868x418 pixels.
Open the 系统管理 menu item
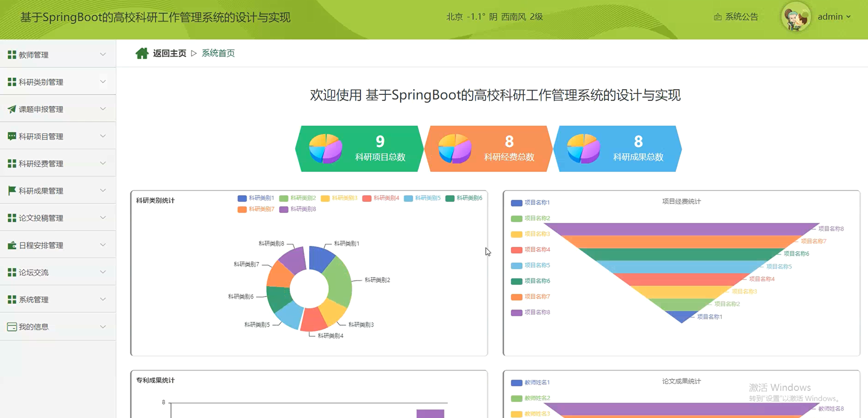coord(58,299)
